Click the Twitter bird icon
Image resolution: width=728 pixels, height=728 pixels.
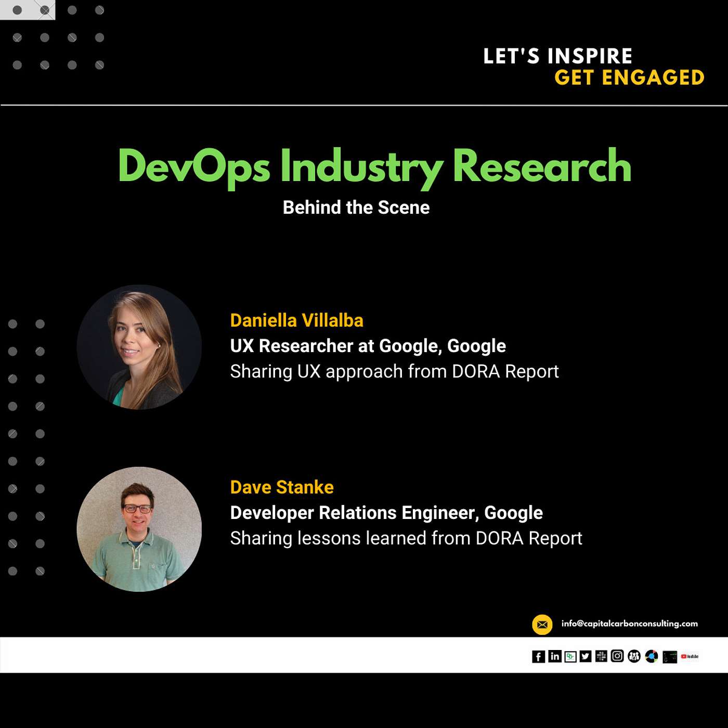click(586, 656)
